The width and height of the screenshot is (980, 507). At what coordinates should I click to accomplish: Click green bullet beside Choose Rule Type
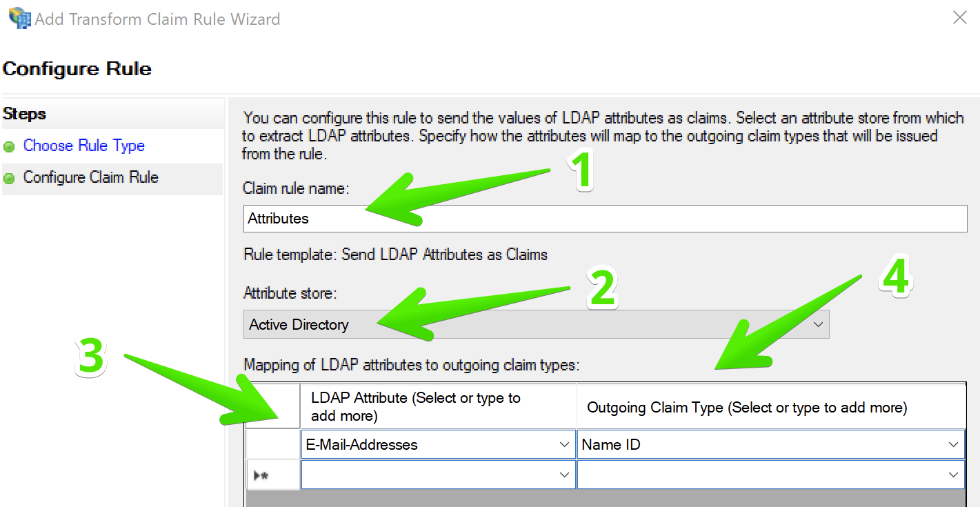[x=9, y=147]
